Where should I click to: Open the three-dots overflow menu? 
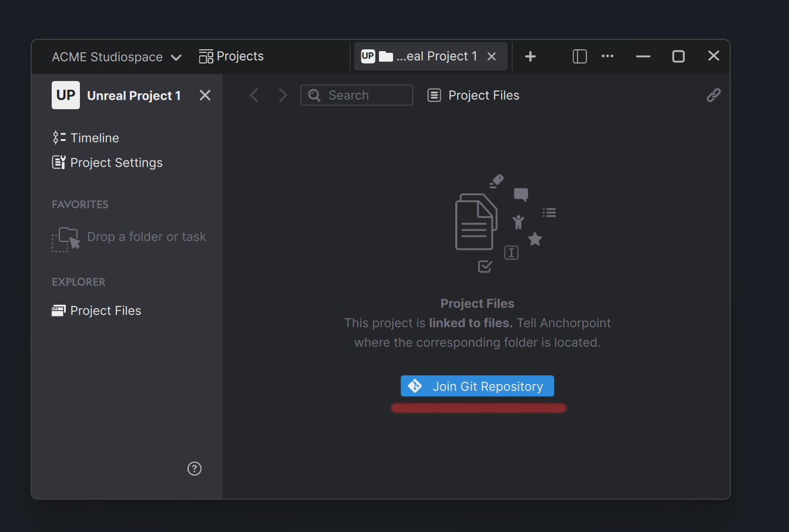tap(607, 56)
